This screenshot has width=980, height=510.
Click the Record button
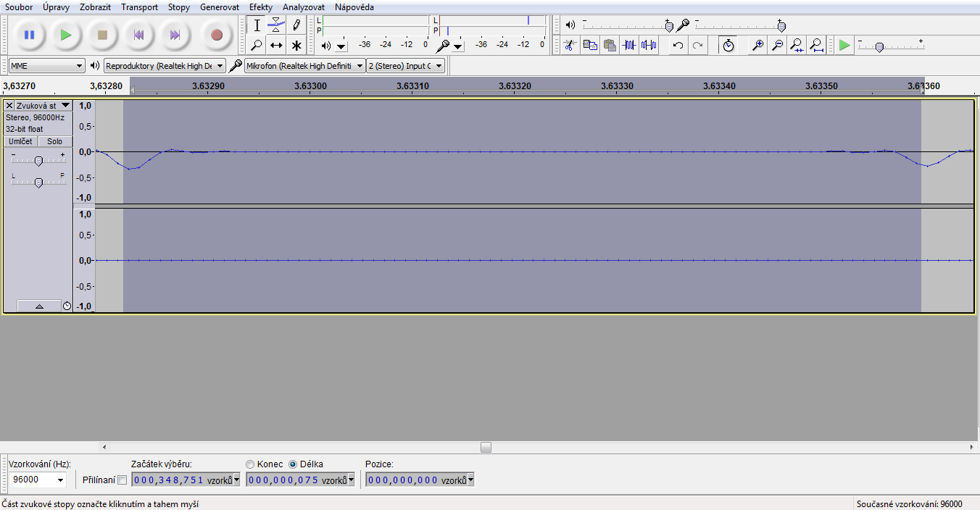click(x=216, y=35)
